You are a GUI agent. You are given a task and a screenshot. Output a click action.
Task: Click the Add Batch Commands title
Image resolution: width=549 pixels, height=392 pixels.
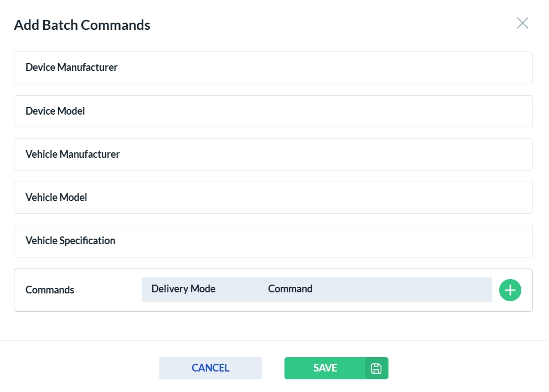coord(82,25)
